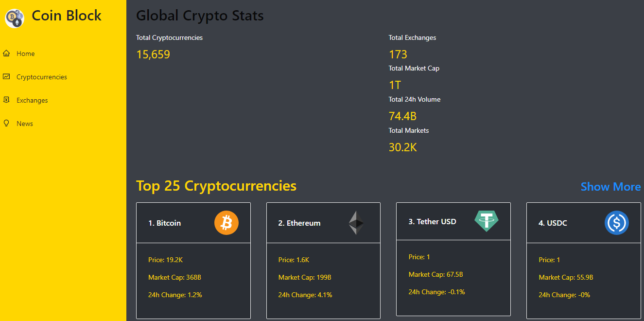This screenshot has height=321, width=644.
Task: Click the Top 25 Cryptocurrencies heading
Action: [x=216, y=186]
